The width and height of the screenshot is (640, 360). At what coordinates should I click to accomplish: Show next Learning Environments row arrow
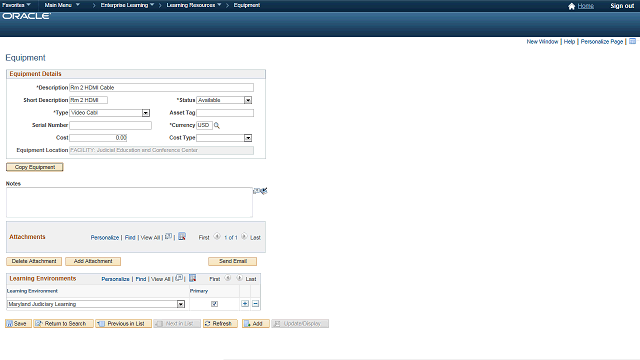[x=239, y=278]
